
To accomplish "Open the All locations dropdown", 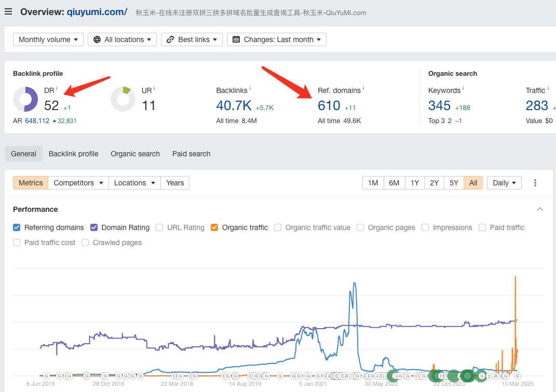I will click(x=123, y=39).
